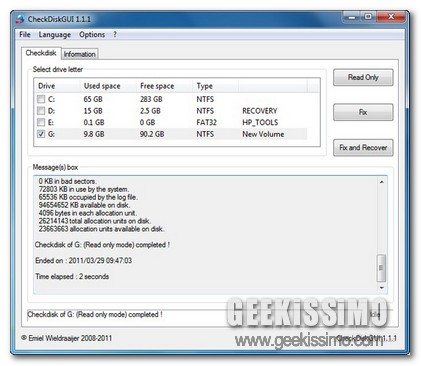421x366 pixels.
Task: Click the 'Ended on : 2011/03/29' line
Action: [83, 261]
